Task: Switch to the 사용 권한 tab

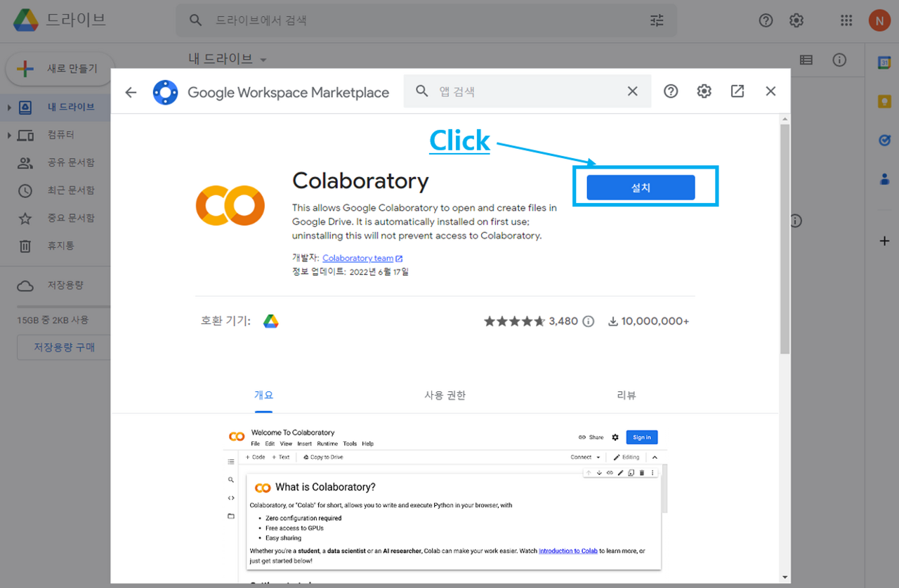Action: click(x=445, y=395)
